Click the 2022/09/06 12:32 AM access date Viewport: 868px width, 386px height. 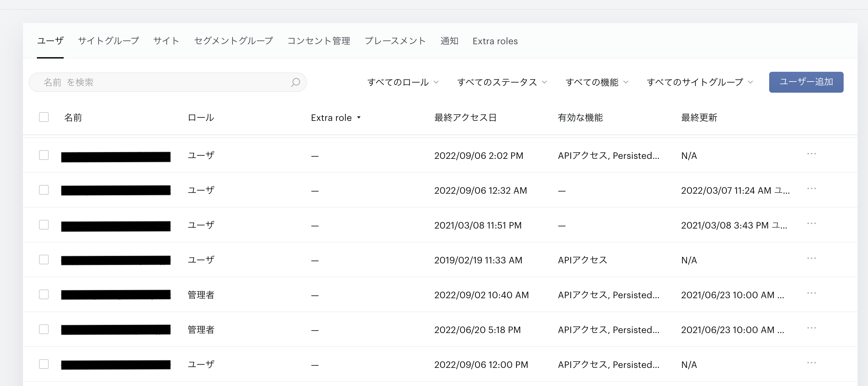click(481, 191)
